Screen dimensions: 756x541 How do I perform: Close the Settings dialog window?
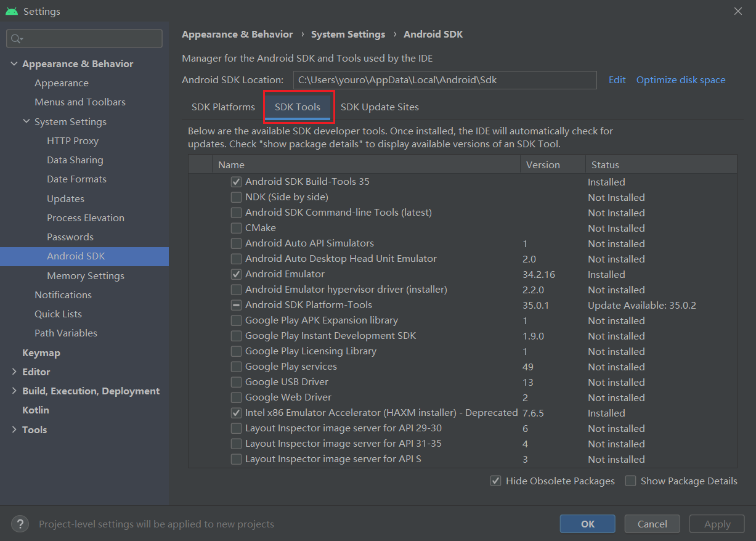pos(738,11)
